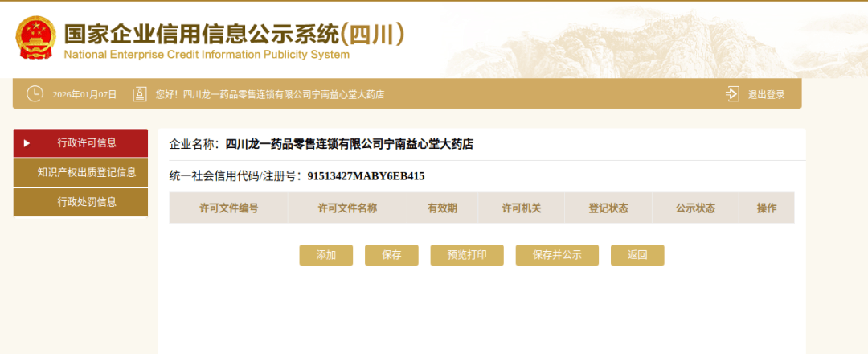This screenshot has width=868, height=354.
Task: Click the 登记状态 column header
Action: 608,208
